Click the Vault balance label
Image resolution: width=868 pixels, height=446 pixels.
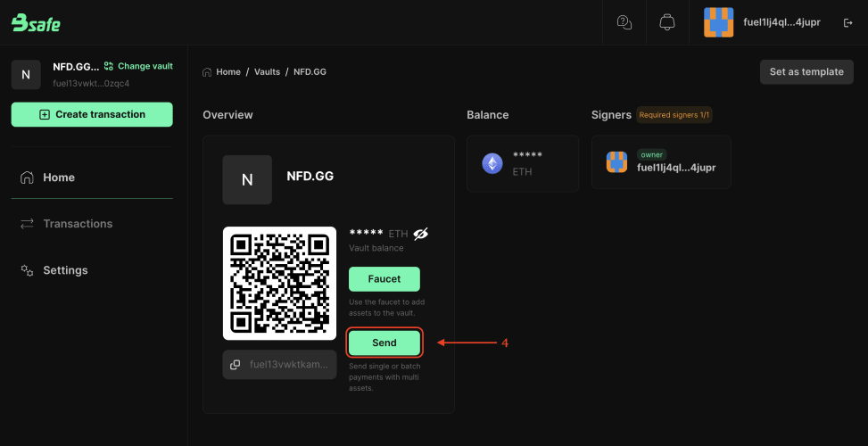(x=376, y=248)
